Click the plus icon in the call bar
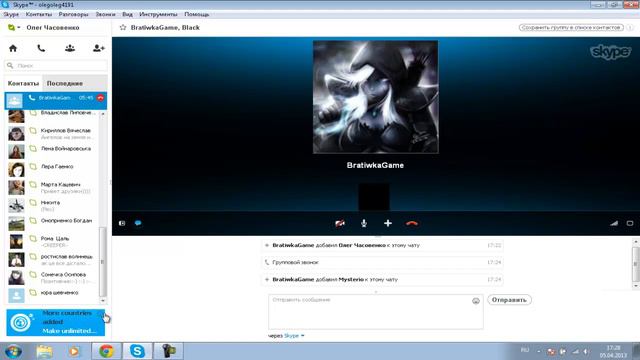640x360 pixels. tap(388, 223)
